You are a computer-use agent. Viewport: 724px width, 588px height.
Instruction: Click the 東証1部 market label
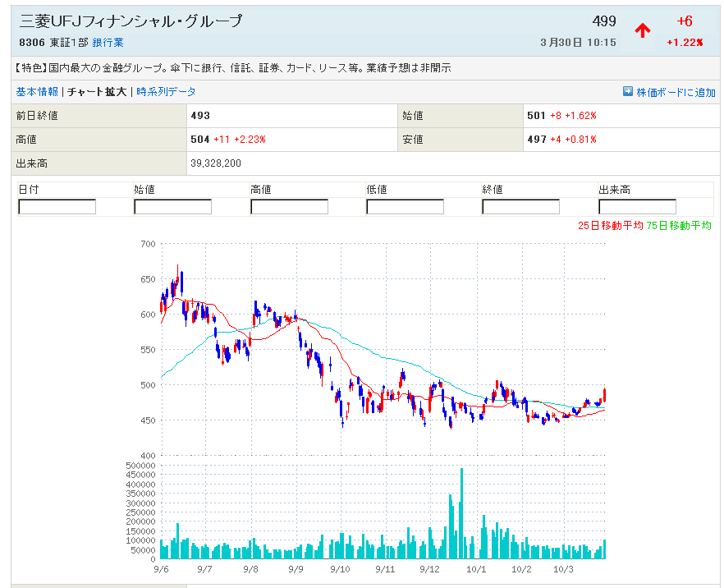pyautogui.click(x=69, y=43)
